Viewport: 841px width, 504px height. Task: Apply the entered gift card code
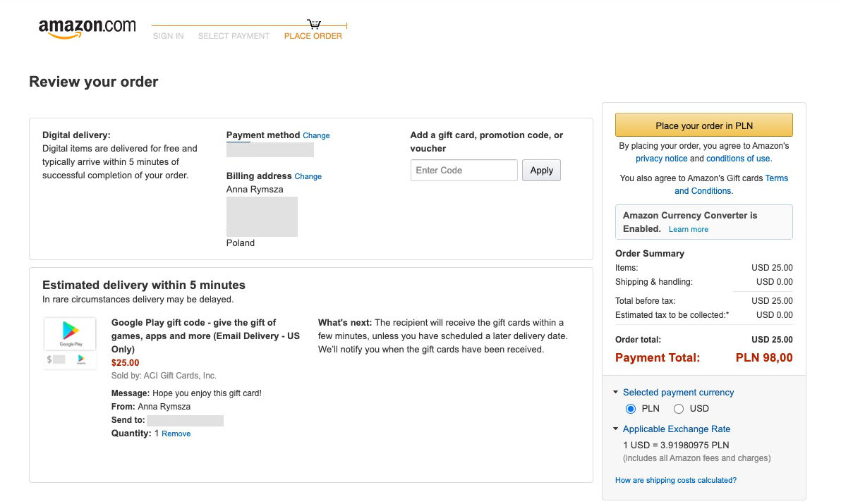coord(541,171)
